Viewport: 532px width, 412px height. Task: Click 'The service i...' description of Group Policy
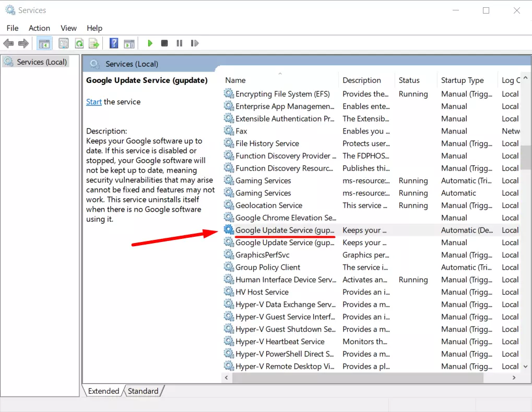click(365, 267)
